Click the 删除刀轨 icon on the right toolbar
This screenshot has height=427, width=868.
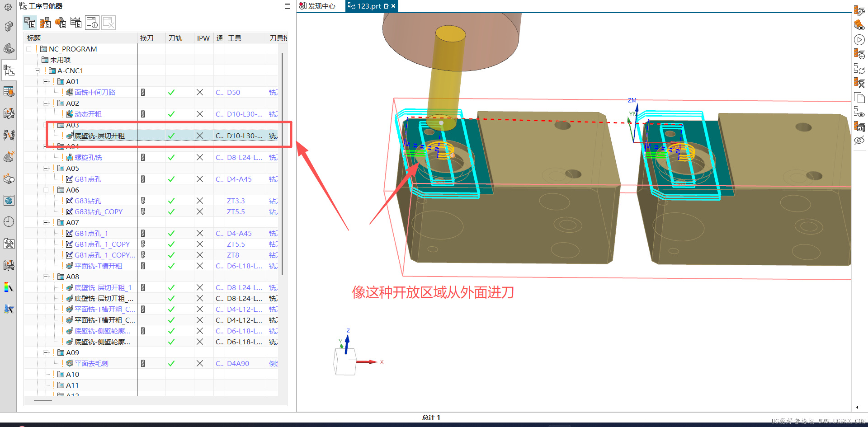coord(859,83)
